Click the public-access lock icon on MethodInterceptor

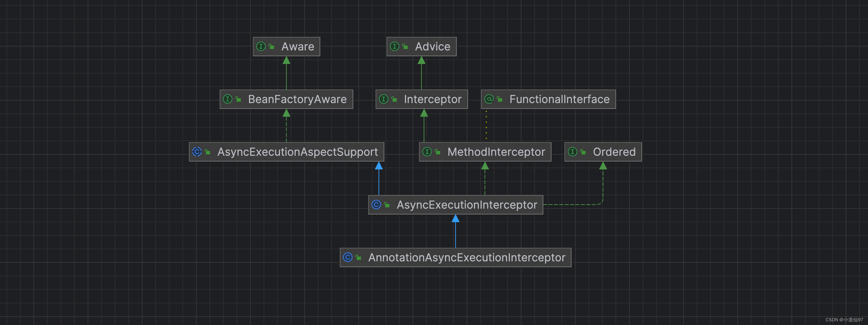438,152
